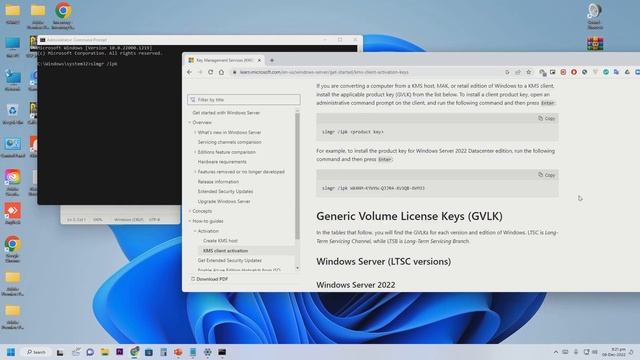The width and height of the screenshot is (640, 360).
Task: Open Get started with Windows Server
Action: (x=226, y=113)
